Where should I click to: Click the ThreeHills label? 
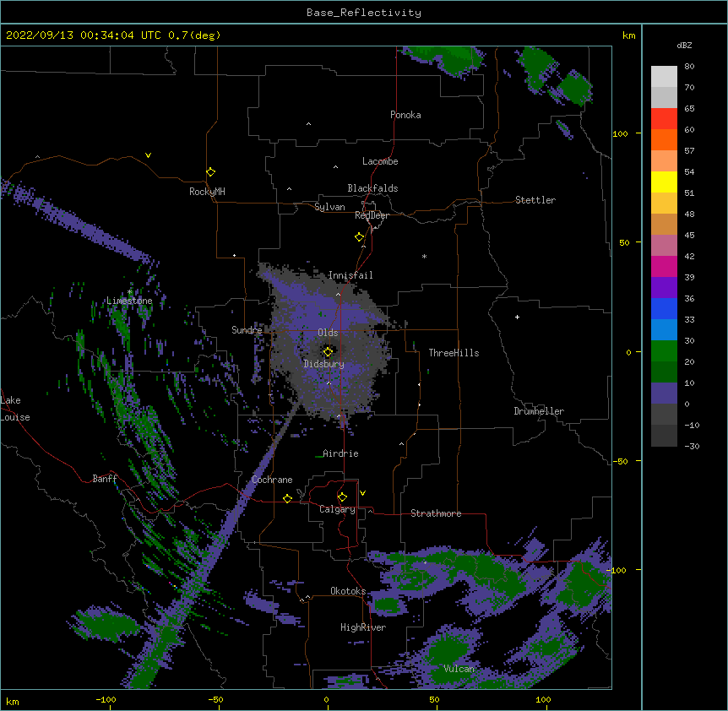(x=454, y=353)
